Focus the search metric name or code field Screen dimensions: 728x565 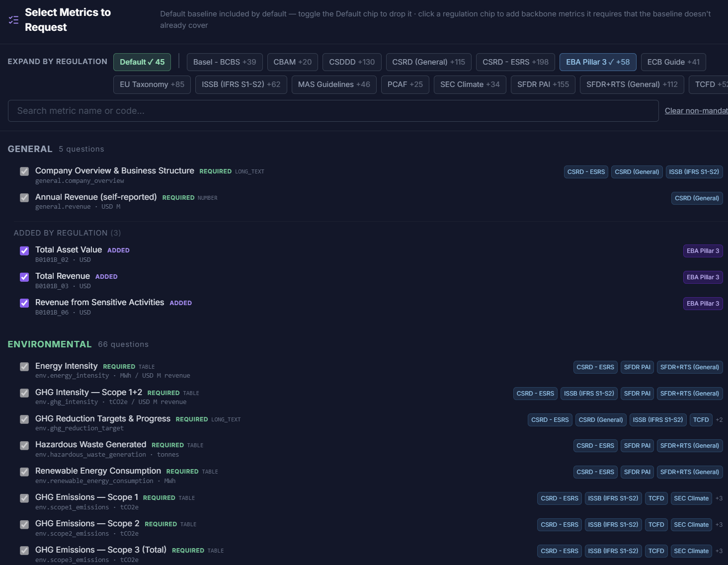coord(333,111)
